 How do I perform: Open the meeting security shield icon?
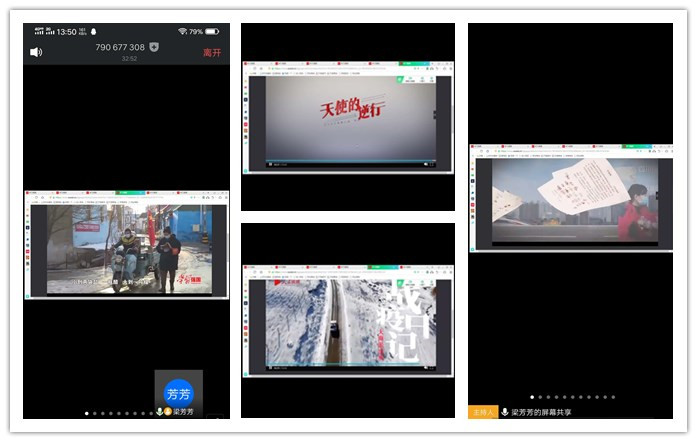(x=154, y=47)
